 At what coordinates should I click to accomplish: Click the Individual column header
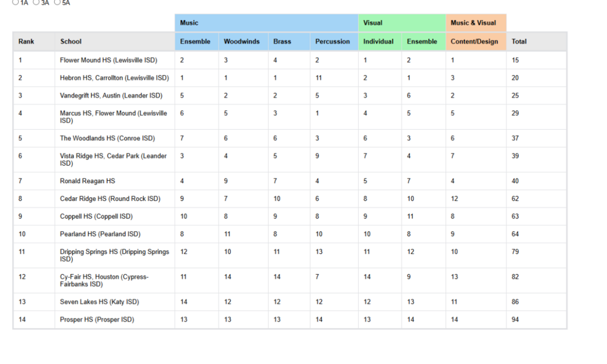pos(378,41)
